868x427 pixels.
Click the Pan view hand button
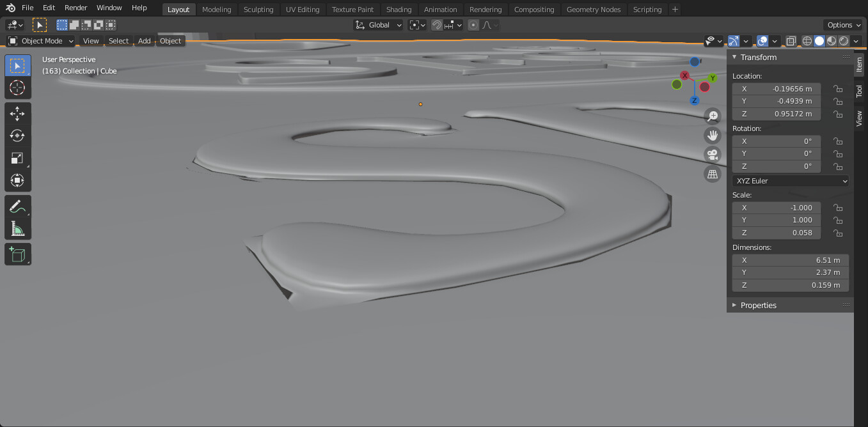click(713, 136)
